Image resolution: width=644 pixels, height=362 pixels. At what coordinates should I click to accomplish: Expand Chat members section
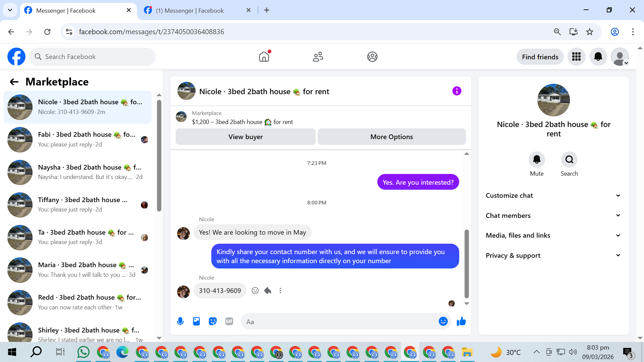[x=553, y=216]
